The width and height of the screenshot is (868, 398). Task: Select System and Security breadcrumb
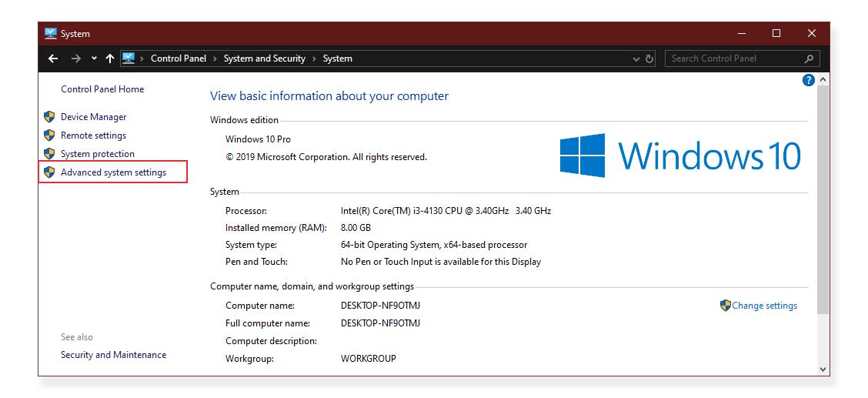[264, 59]
